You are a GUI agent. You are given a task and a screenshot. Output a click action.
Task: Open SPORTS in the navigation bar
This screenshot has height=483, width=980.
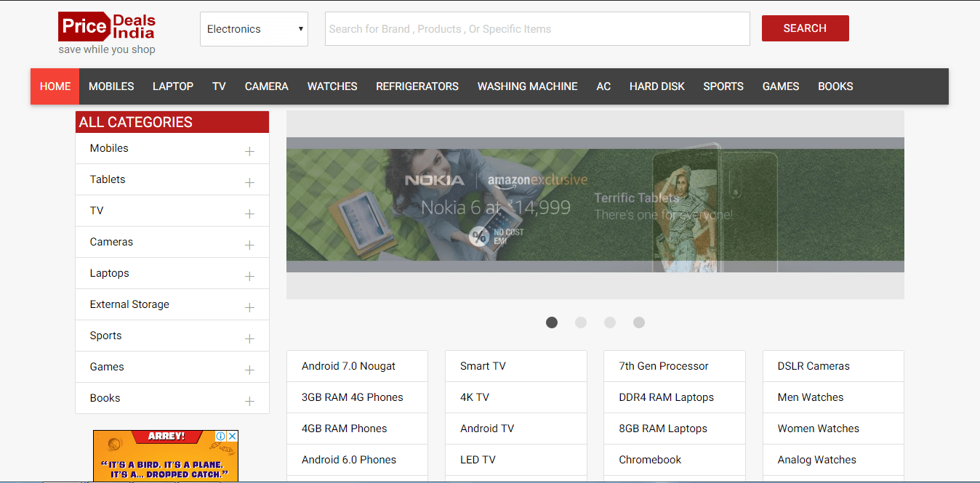[x=723, y=86]
